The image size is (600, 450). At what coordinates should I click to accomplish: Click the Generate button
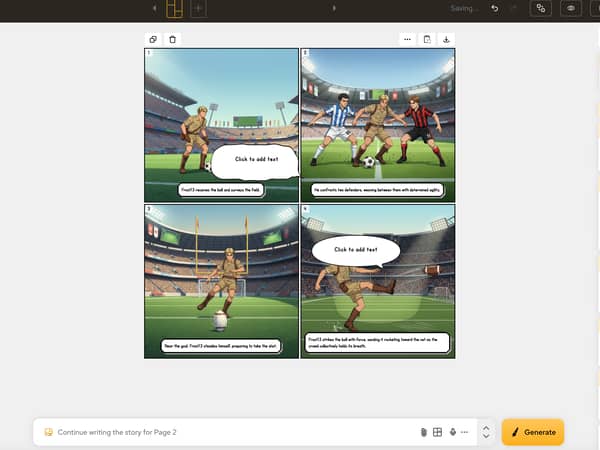pos(533,432)
